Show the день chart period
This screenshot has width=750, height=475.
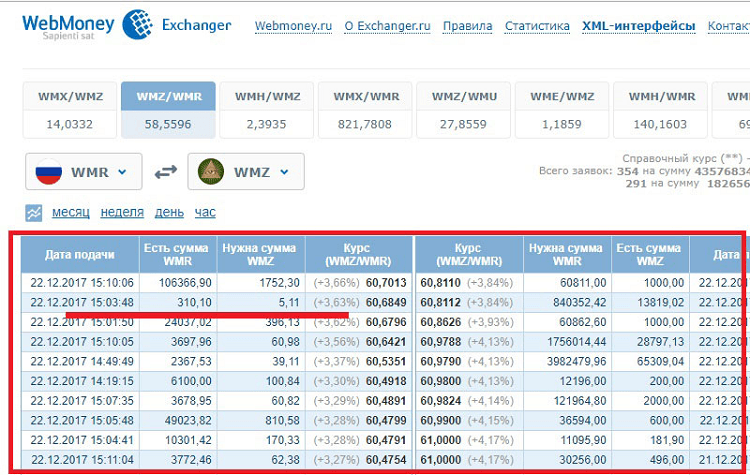coord(169,212)
